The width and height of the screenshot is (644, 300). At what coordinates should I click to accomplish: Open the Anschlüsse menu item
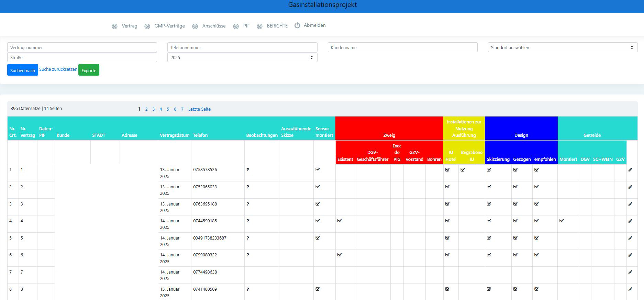[214, 26]
